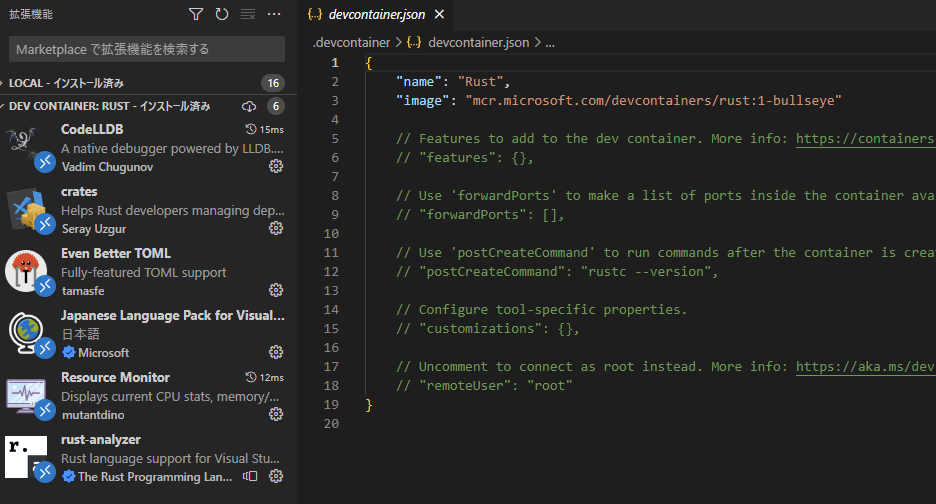Search Marketplace for extensions field

pyautogui.click(x=147, y=49)
